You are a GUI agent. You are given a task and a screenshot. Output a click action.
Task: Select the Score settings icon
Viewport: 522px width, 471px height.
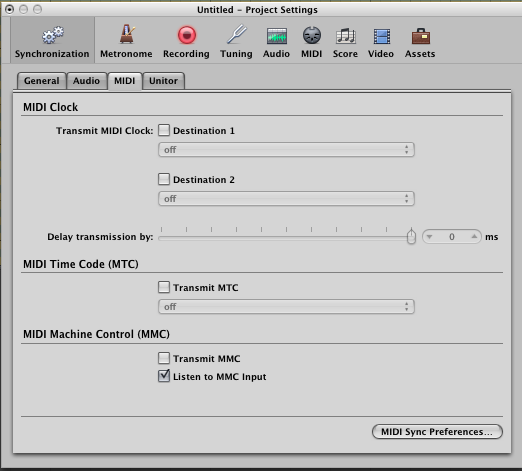point(346,36)
